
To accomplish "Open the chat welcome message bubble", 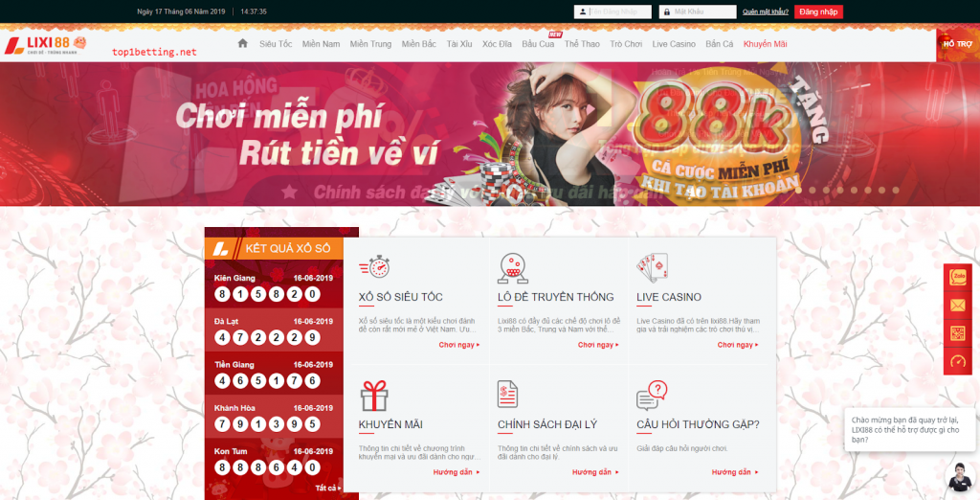I will click(909, 430).
